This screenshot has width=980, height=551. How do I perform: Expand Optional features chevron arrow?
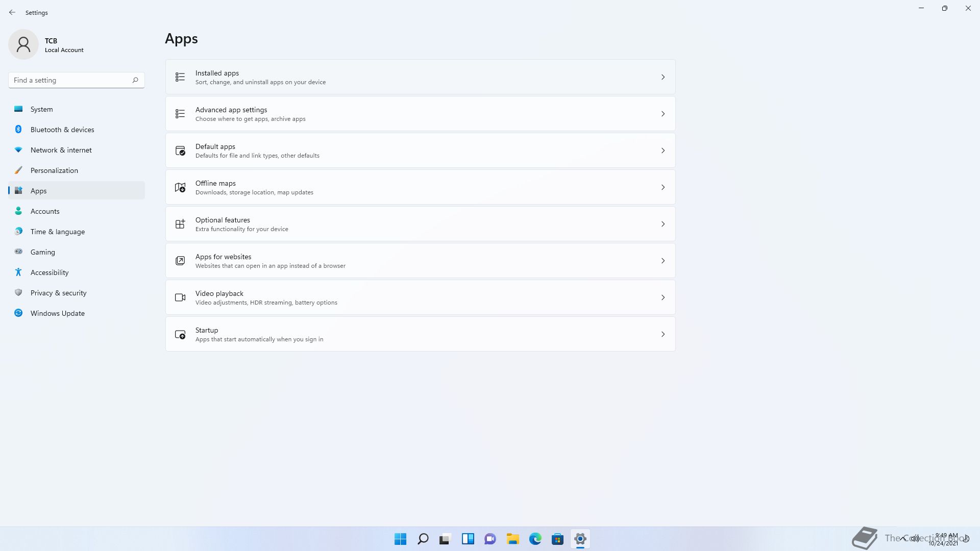663,224
